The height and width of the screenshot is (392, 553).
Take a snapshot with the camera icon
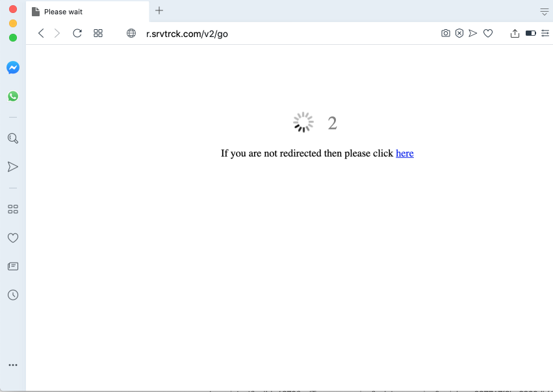click(x=446, y=33)
